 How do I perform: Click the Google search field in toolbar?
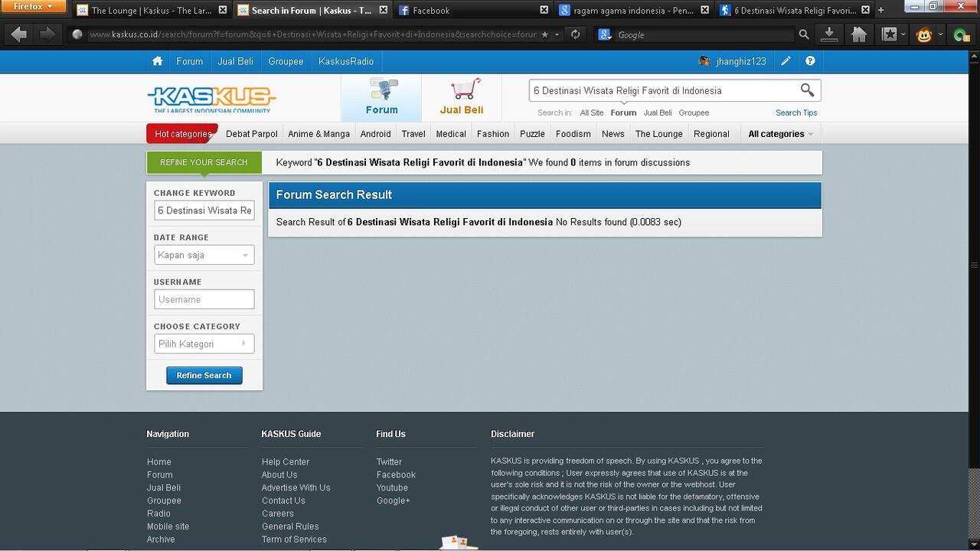pyautogui.click(x=704, y=34)
